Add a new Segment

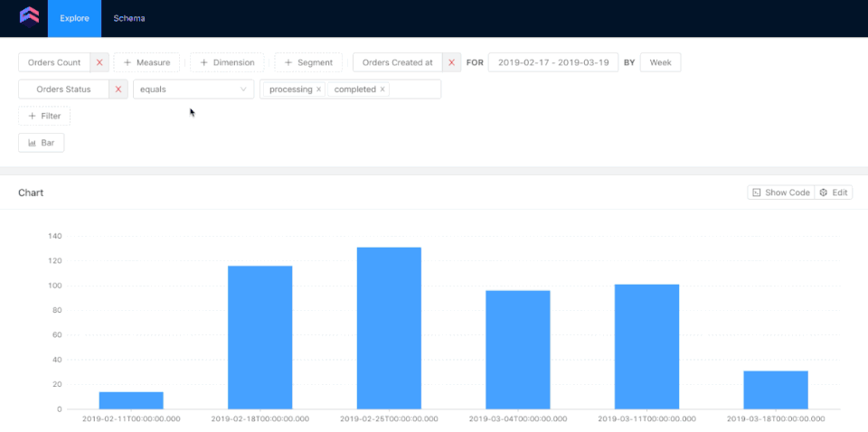[x=308, y=62]
